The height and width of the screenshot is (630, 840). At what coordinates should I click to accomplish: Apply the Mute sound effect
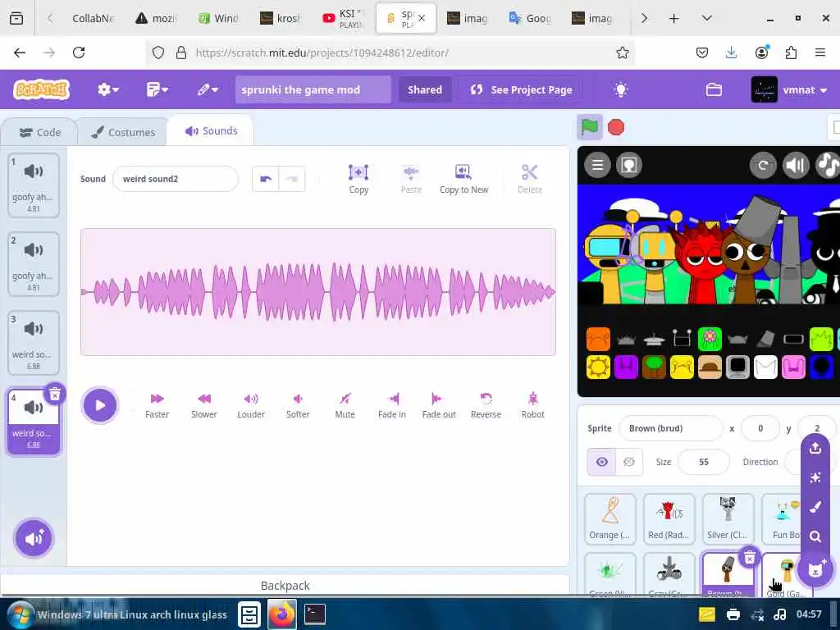click(x=345, y=405)
